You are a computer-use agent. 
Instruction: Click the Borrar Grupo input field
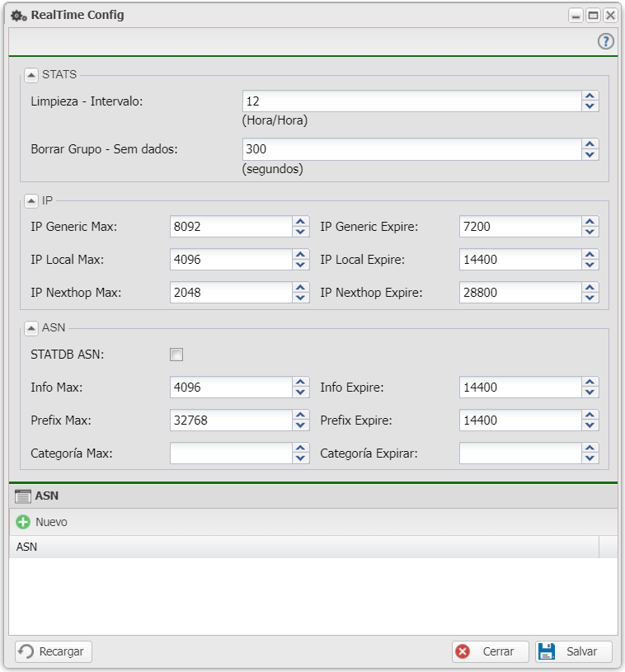411,149
